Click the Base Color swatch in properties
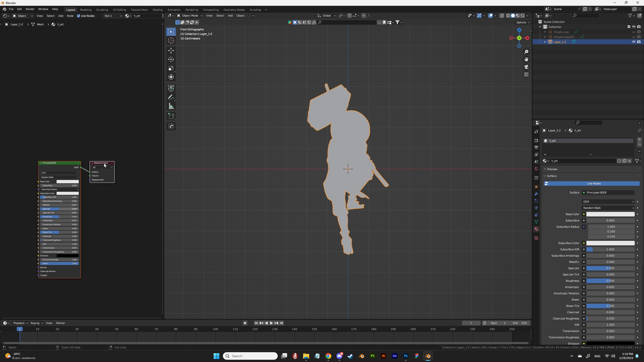This screenshot has height=362, width=644. coord(610,214)
